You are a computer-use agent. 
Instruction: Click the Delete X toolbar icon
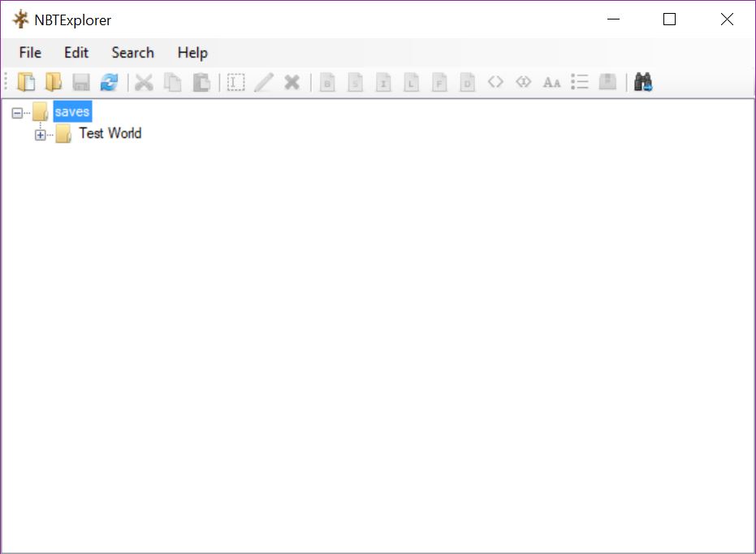[292, 82]
